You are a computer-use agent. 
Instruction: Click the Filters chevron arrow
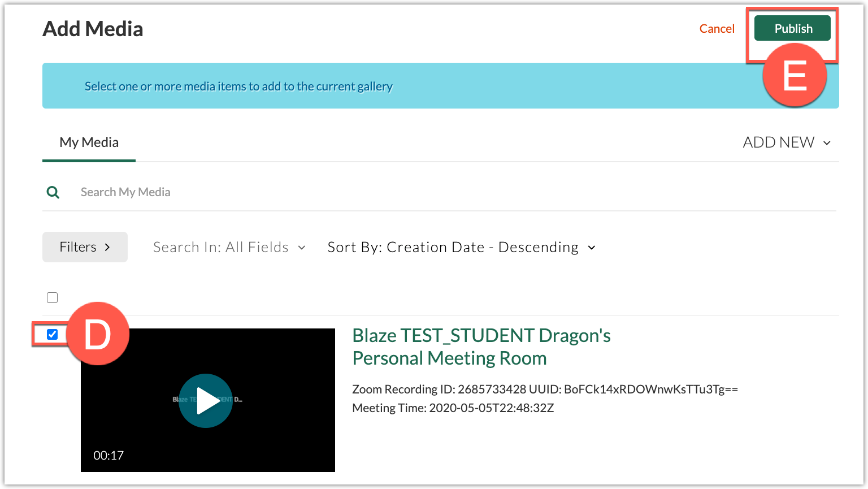(107, 247)
